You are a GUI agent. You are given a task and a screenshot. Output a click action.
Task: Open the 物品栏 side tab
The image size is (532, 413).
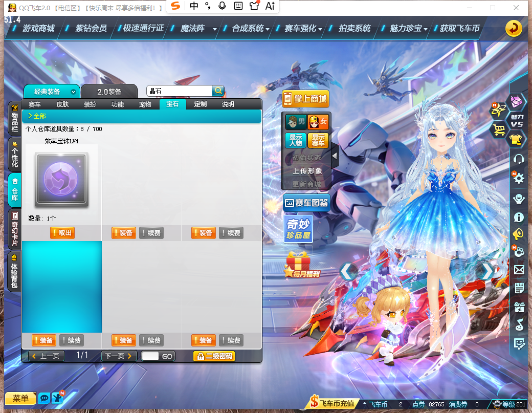tap(15, 118)
